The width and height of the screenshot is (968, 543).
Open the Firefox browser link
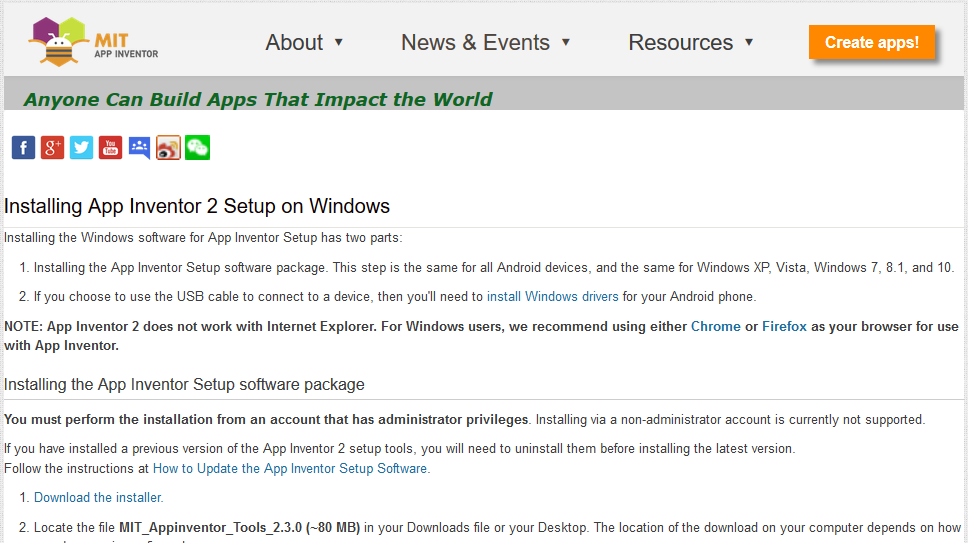tap(784, 327)
